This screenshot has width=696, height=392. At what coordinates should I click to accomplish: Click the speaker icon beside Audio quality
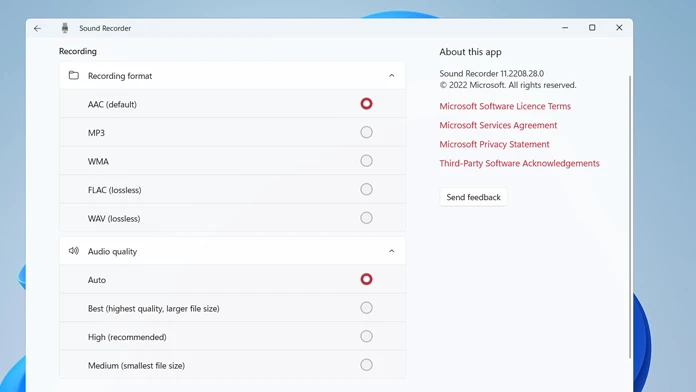[x=74, y=251]
